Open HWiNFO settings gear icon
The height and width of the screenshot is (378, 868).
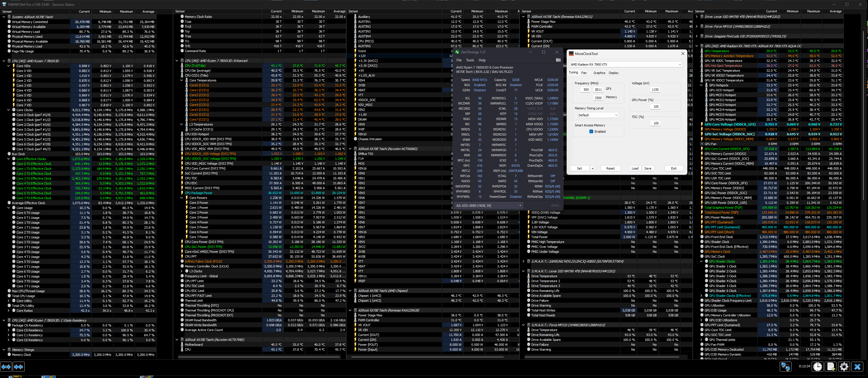tap(844, 366)
